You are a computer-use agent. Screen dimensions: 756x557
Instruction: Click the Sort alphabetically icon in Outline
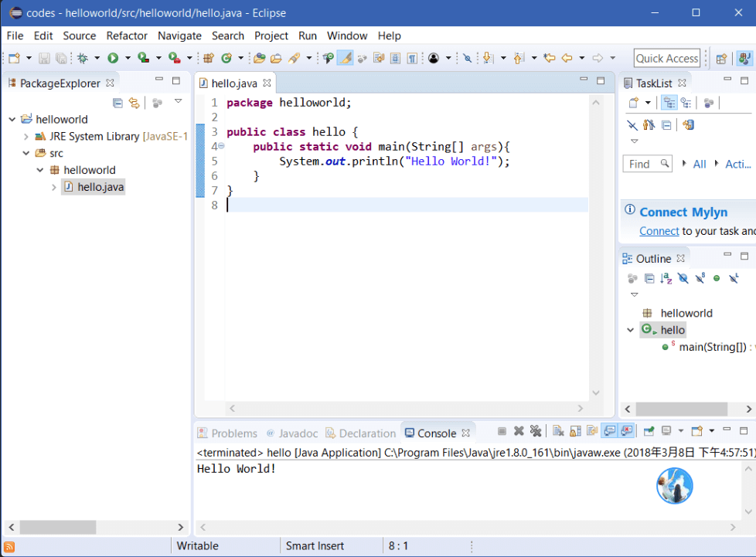click(x=666, y=278)
